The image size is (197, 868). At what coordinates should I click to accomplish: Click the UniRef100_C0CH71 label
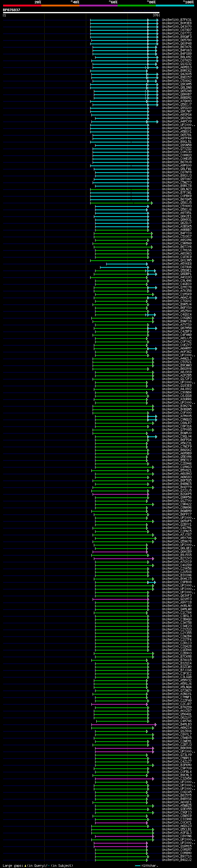click(176, 822)
